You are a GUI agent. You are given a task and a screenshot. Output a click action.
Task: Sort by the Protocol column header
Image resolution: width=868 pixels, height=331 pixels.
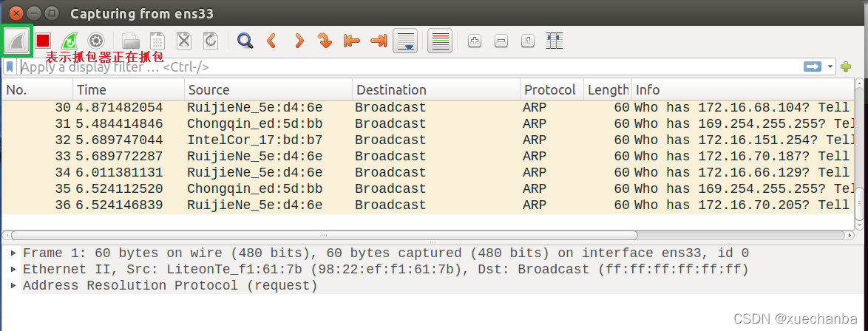coord(549,89)
